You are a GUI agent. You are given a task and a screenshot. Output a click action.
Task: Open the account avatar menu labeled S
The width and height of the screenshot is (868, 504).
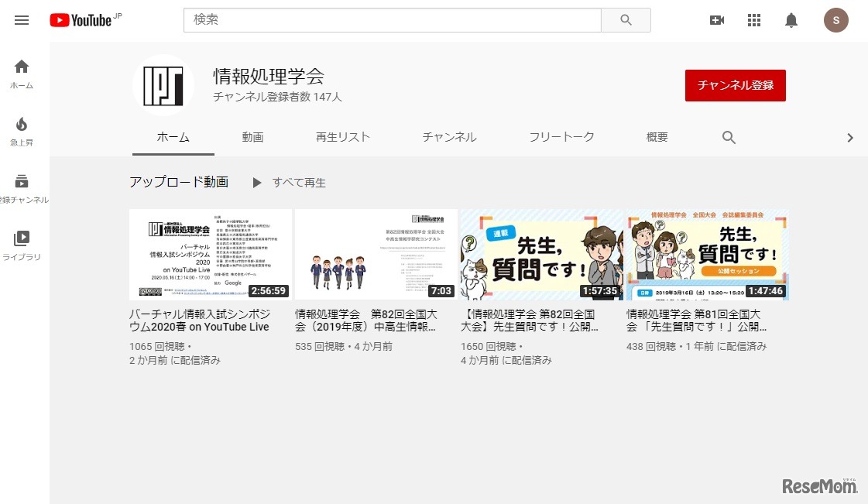pos(835,20)
